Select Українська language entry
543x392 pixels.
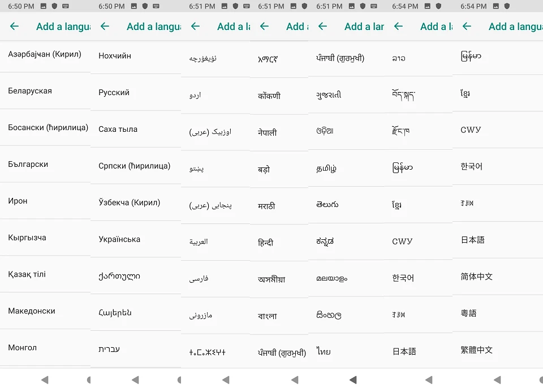[135, 239]
